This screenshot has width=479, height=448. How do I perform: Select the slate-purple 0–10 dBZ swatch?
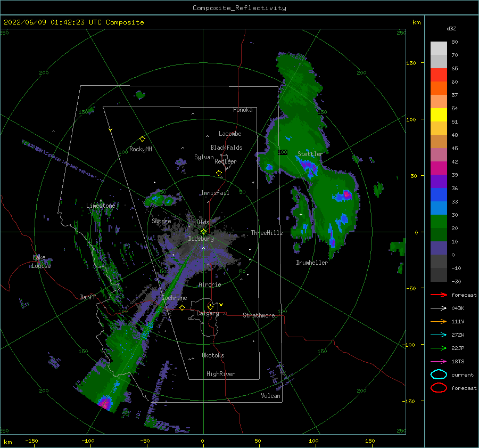click(x=439, y=248)
